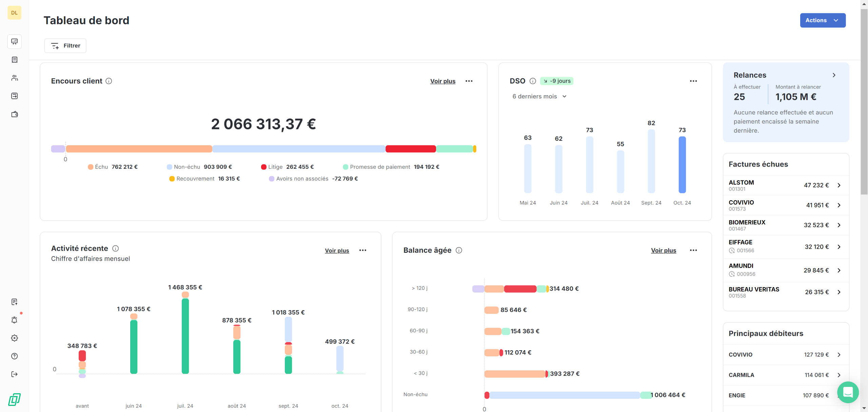Click the wallet icon in the sidebar

coord(14,114)
